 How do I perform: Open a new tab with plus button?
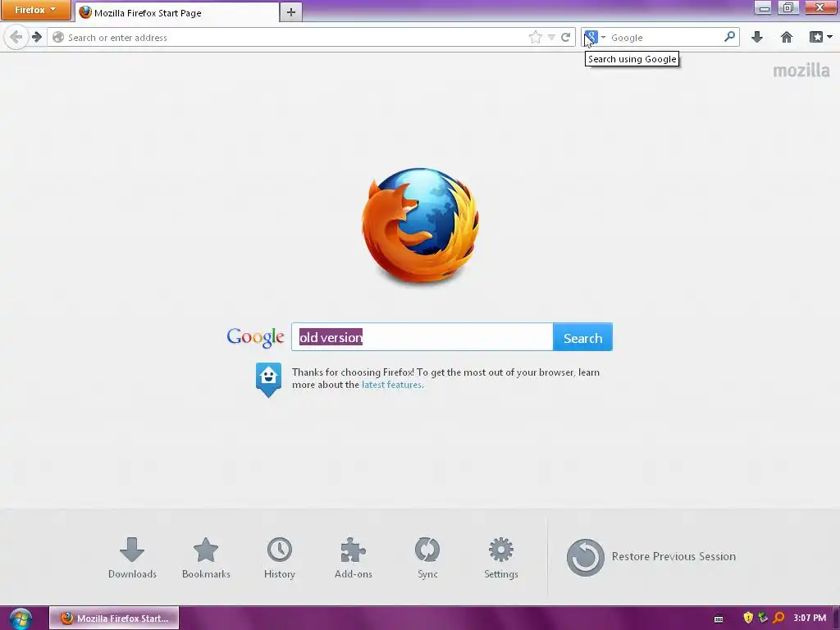[x=291, y=12]
